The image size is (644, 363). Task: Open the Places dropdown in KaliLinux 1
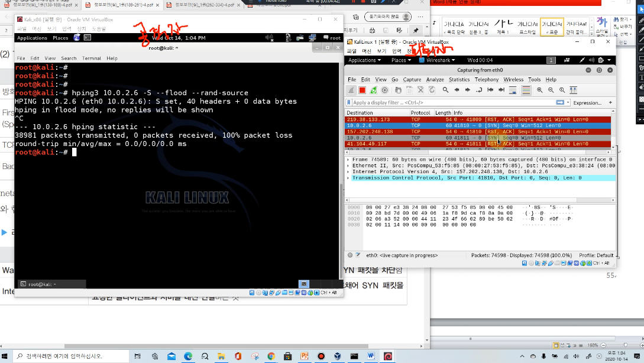tap(401, 60)
